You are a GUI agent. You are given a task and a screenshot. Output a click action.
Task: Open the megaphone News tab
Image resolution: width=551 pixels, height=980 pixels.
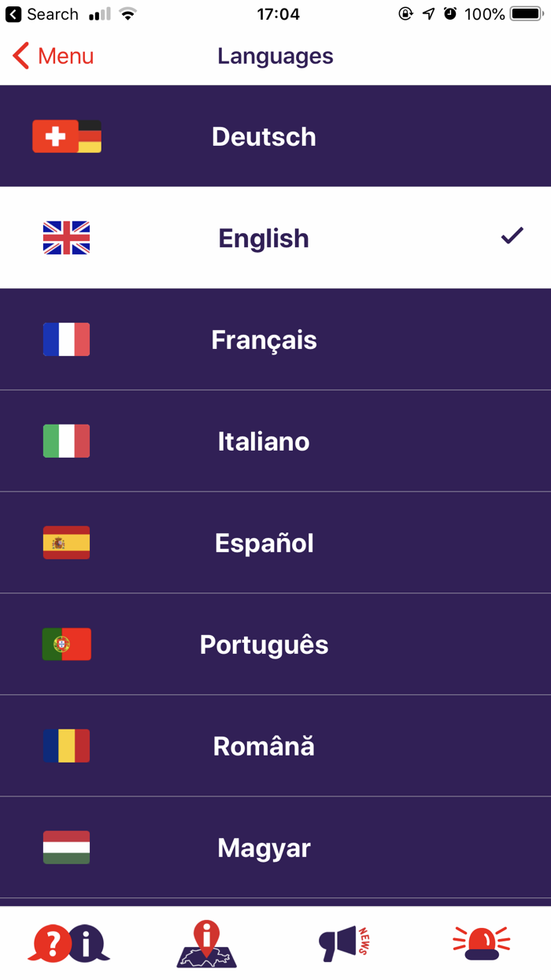(344, 943)
